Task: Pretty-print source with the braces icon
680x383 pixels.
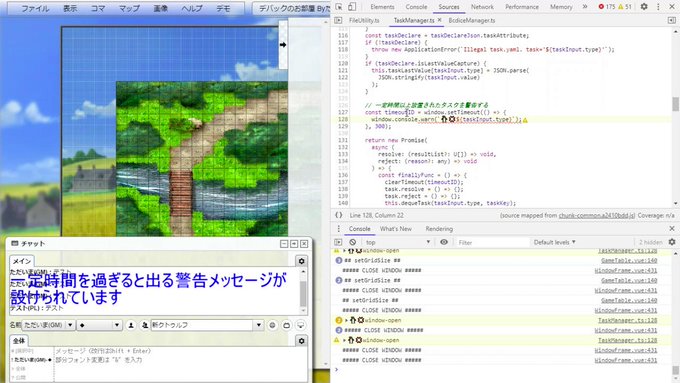Action: [x=339, y=215]
